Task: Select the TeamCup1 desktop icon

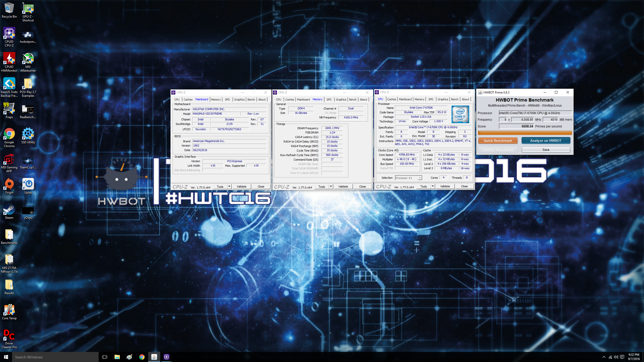Action: click(x=28, y=163)
